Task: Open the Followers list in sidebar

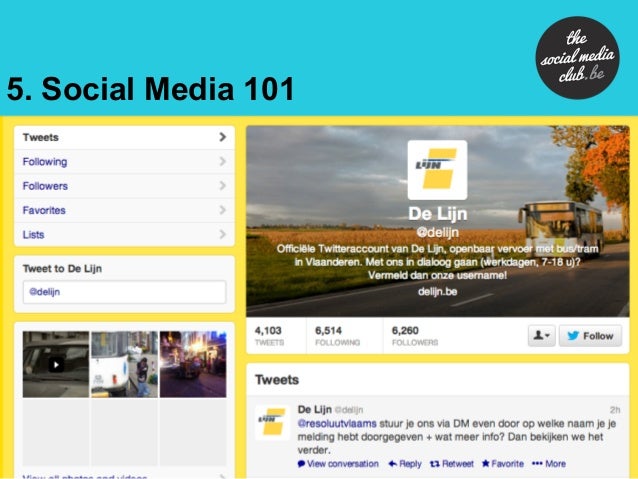Action: coord(124,186)
